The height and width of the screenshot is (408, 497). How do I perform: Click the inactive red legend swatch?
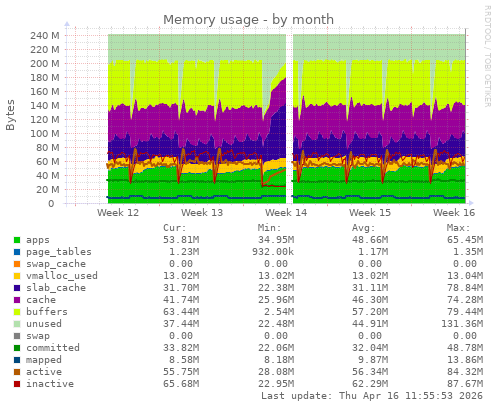tap(17, 384)
